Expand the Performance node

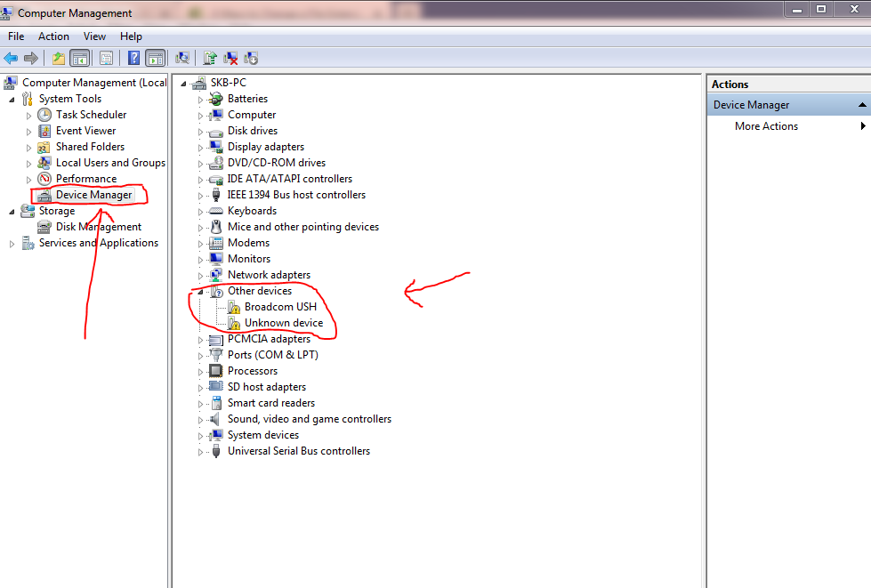pos(28,180)
